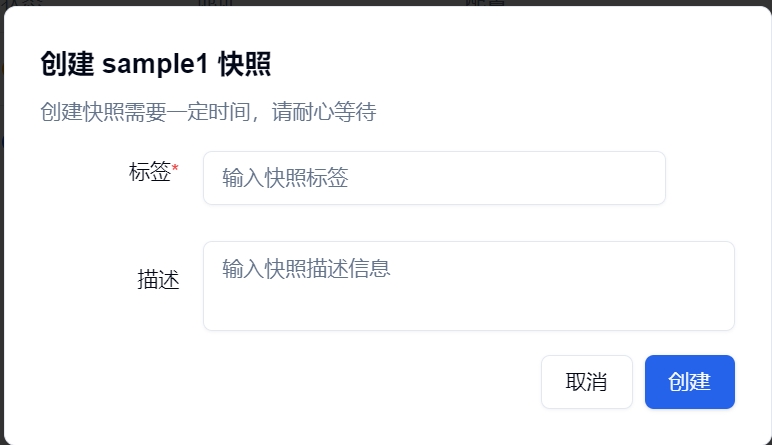Click the word sample1 in the title
772x445 pixels.
click(155, 64)
